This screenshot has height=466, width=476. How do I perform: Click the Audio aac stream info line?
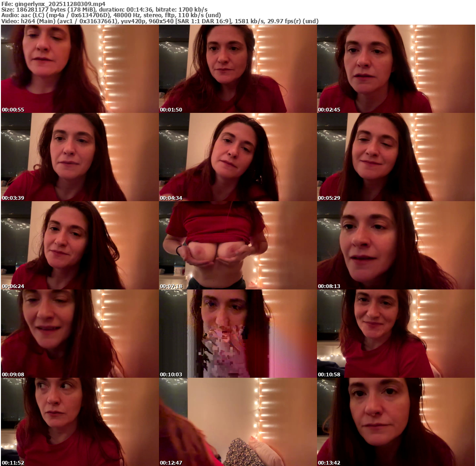pyautogui.click(x=111, y=15)
